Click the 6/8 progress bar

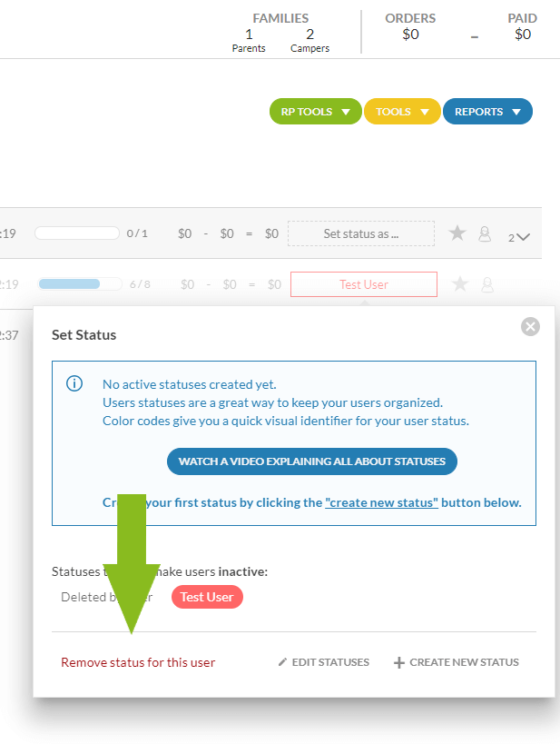pyautogui.click(x=77, y=284)
